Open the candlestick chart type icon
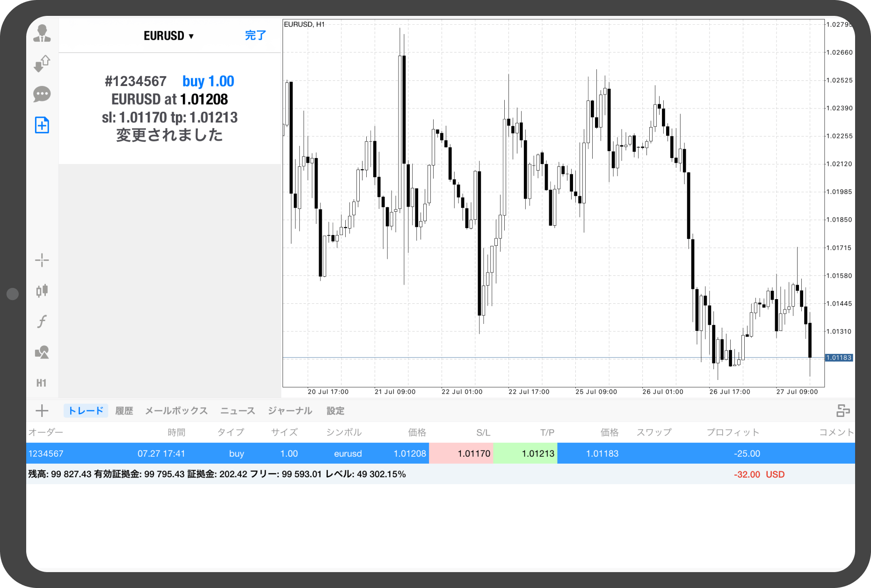871x588 pixels. pos(42,291)
